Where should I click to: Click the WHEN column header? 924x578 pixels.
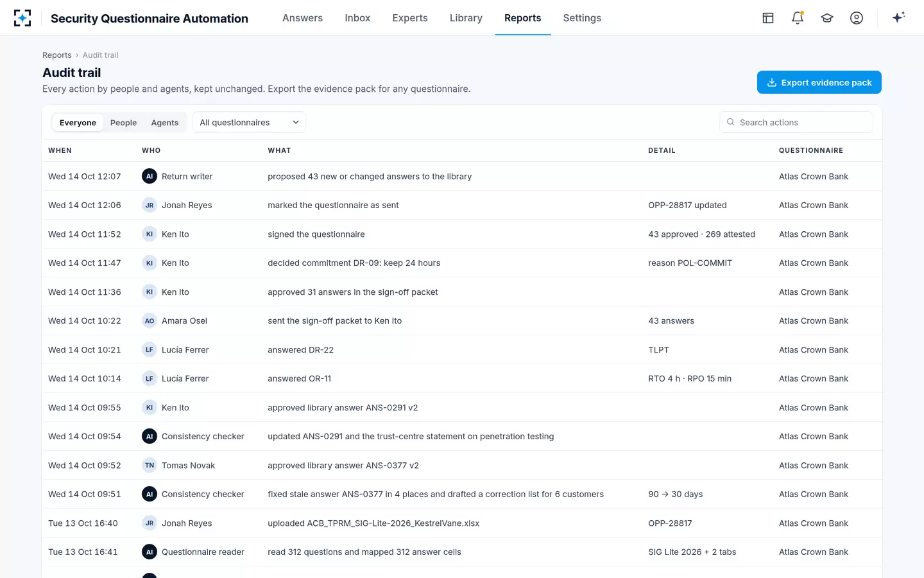pos(60,150)
